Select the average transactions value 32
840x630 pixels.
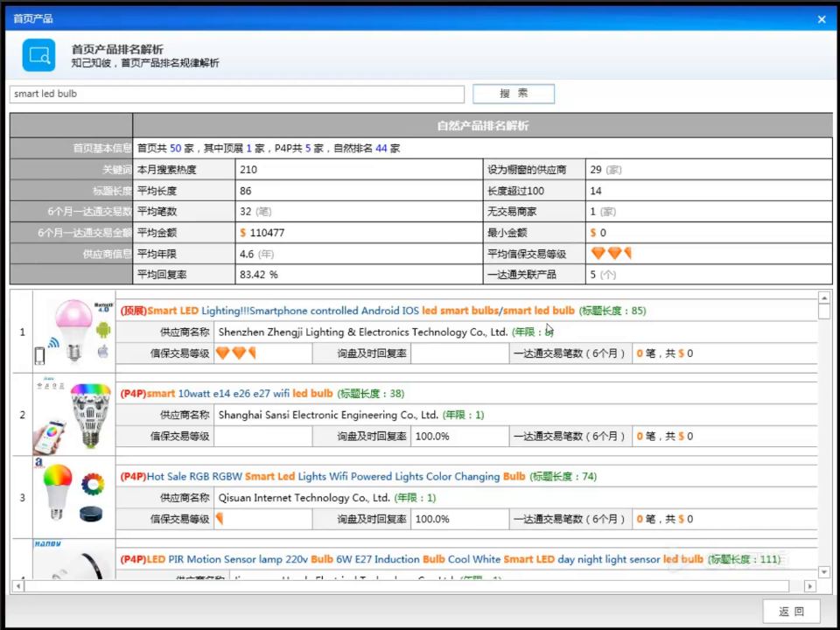pos(246,212)
